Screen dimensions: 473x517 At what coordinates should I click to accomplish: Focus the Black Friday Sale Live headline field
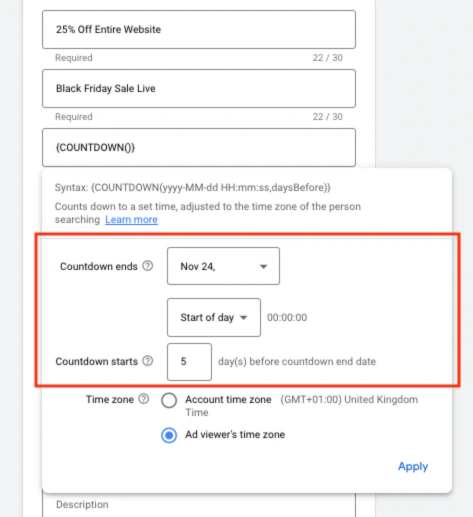(x=199, y=88)
